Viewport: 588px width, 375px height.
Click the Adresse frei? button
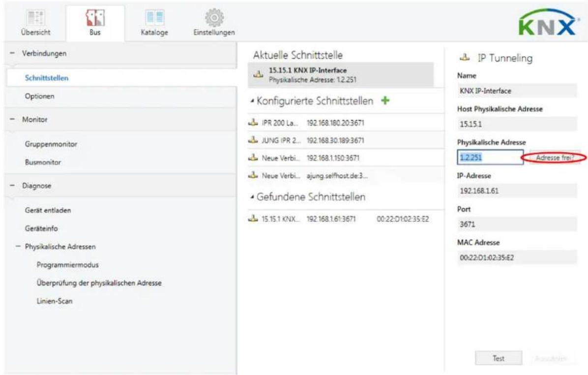[554, 157]
